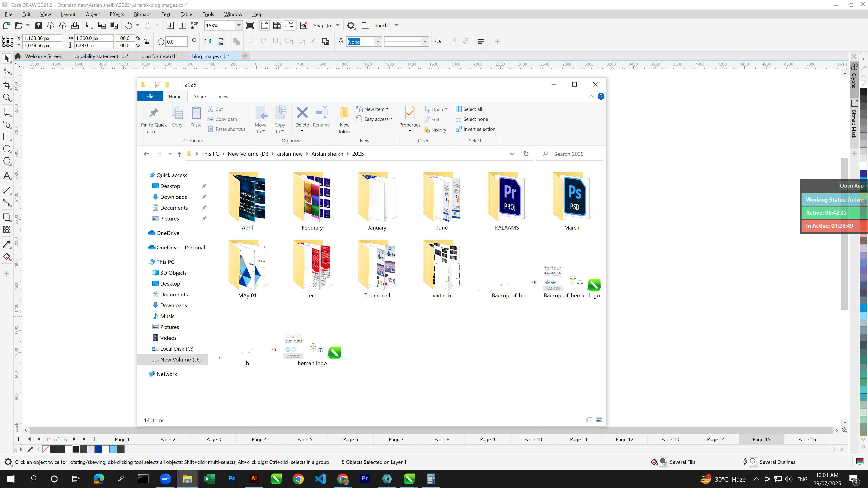Open the Snap To dropdown
868x488 pixels.
[x=338, y=25]
